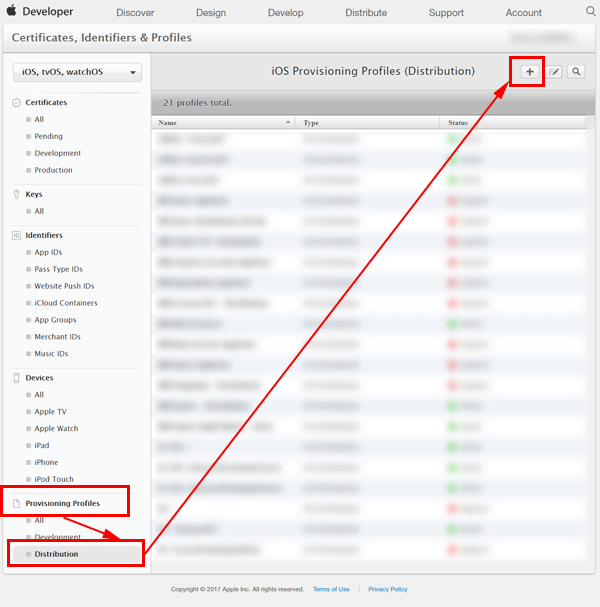The height and width of the screenshot is (607, 600).
Task: Select Distribution provisioning profiles
Action: coord(77,554)
